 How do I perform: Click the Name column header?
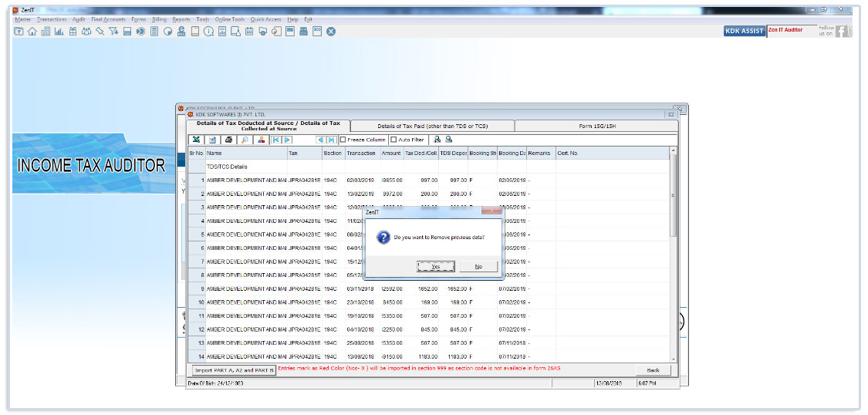[246, 154]
